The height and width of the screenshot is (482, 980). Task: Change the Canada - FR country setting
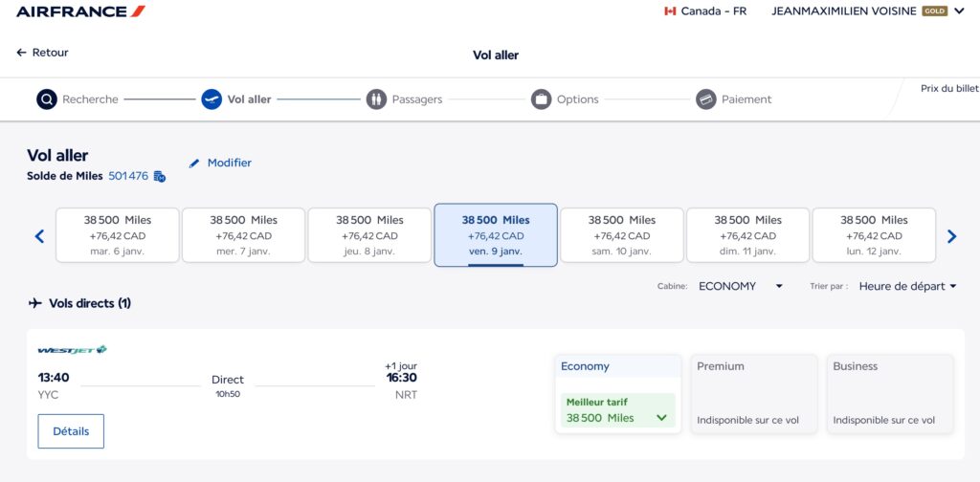coord(704,11)
